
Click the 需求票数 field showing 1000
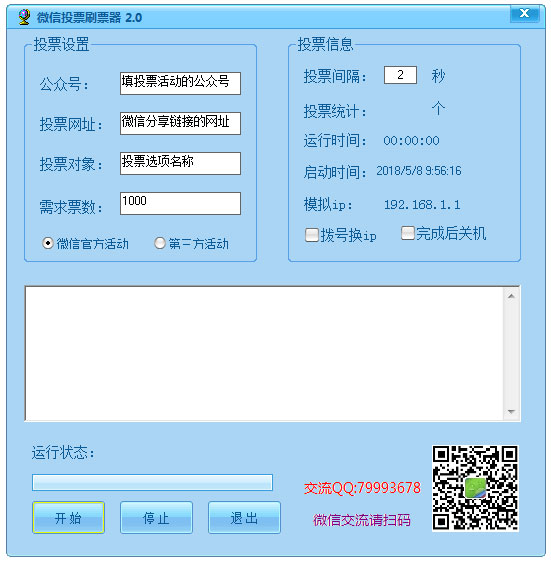(x=180, y=203)
